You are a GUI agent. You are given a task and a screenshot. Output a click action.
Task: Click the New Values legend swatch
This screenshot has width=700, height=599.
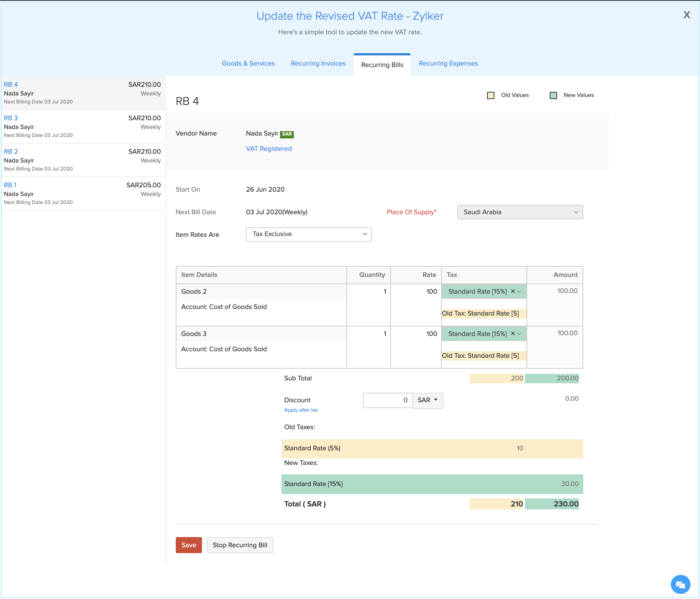click(x=553, y=95)
